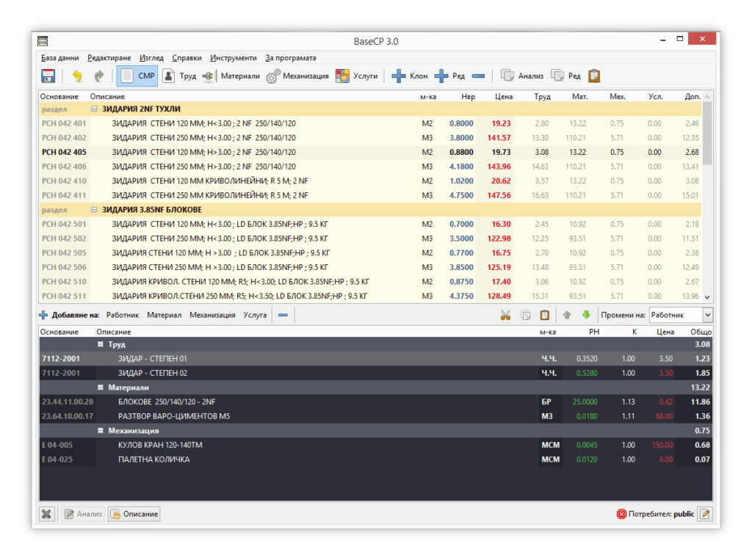752x560 pixels.
Task: Click the Undo arrow icon
Action: (77, 76)
